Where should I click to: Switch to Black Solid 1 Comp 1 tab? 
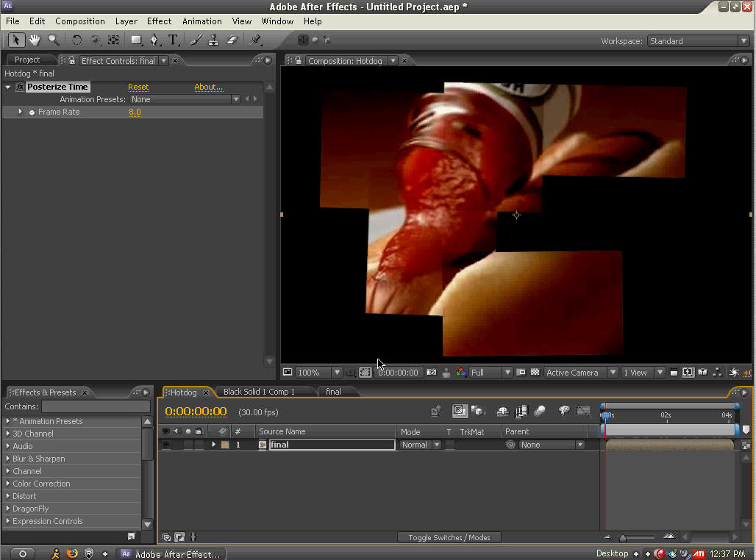pyautogui.click(x=259, y=392)
